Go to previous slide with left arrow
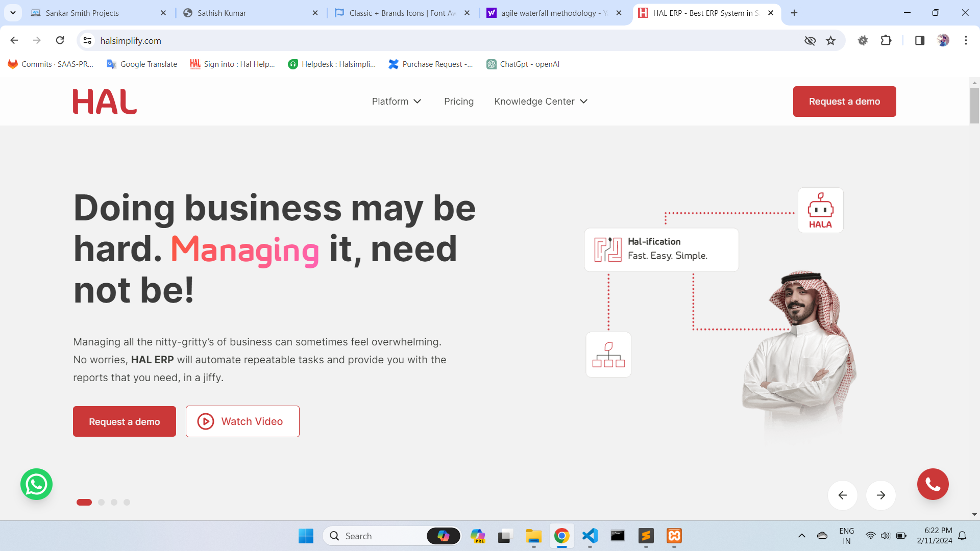 pos(843,495)
